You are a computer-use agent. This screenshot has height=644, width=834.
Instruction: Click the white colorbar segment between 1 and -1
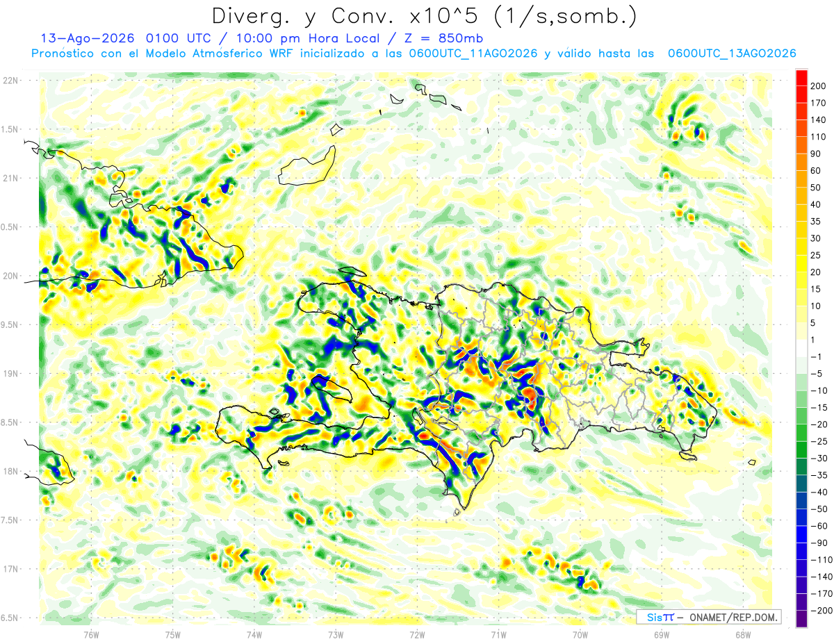point(801,348)
